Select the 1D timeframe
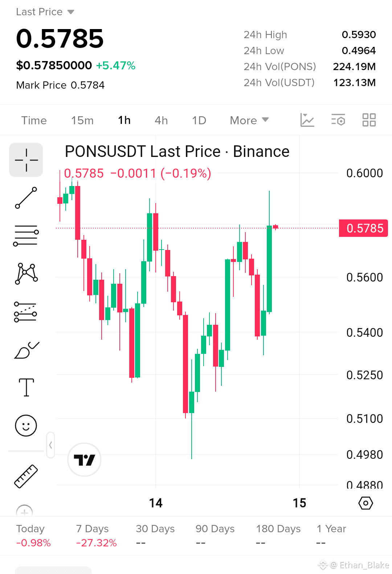This screenshot has width=392, height=574. pos(199,120)
